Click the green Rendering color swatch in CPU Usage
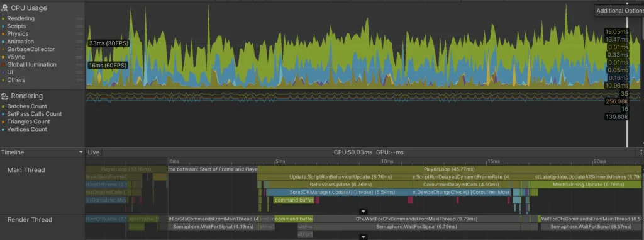The image size is (644, 240). point(3,18)
